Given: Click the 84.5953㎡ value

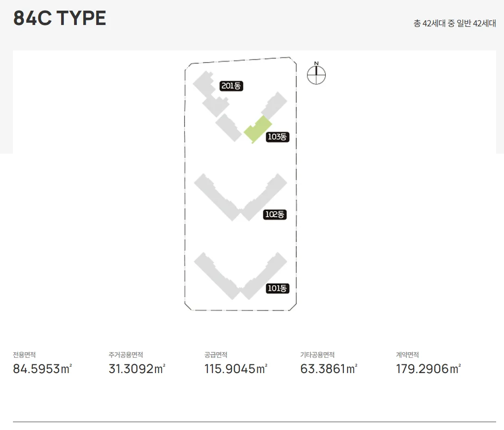Looking at the screenshot, I should point(43,369).
